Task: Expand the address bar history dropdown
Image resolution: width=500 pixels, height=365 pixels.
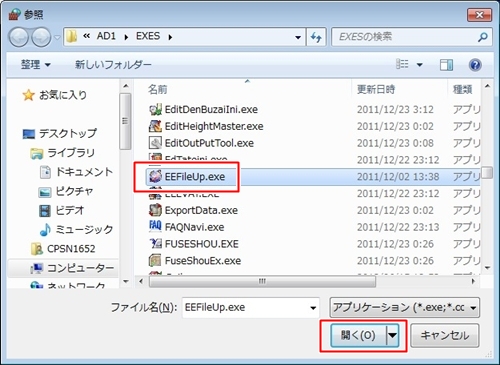Action: 298,37
